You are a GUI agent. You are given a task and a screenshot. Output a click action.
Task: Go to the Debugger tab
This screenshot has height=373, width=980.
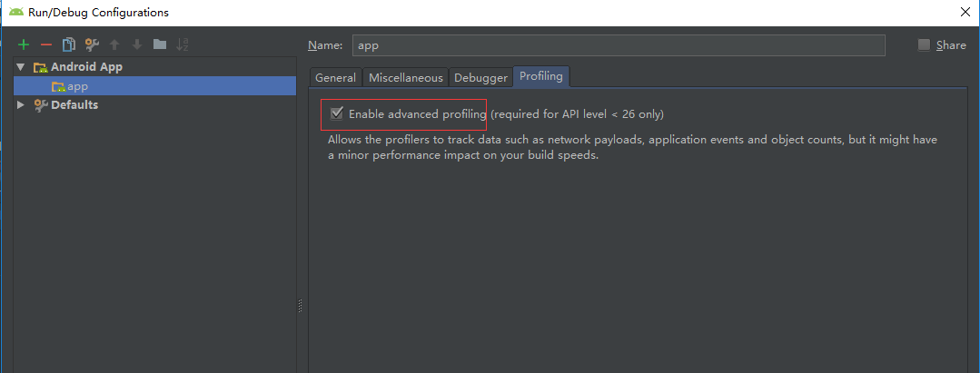(480, 78)
